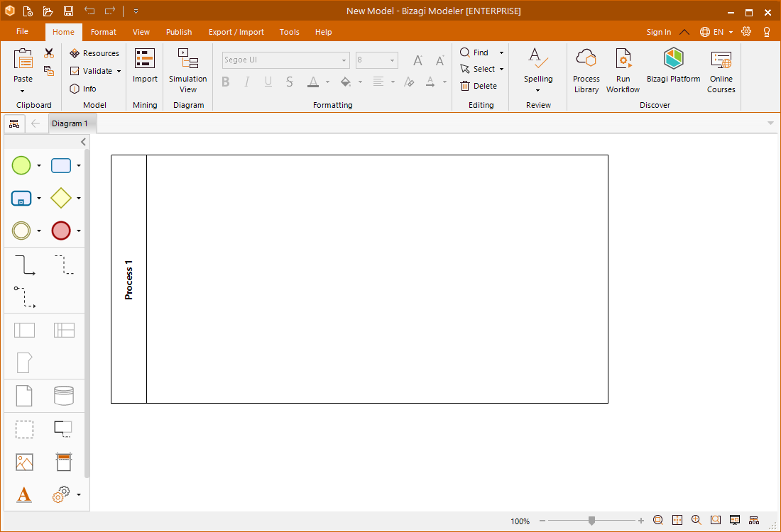Select the Intermediate Event shape
781x532 pixels.
pyautogui.click(x=21, y=231)
